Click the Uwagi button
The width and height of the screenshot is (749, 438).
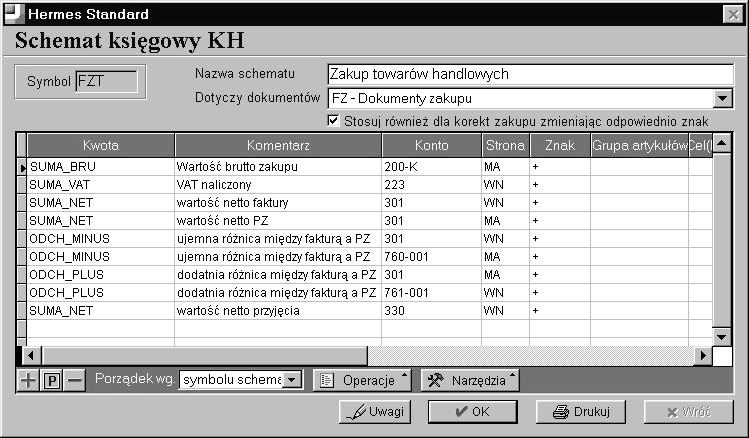coord(375,412)
